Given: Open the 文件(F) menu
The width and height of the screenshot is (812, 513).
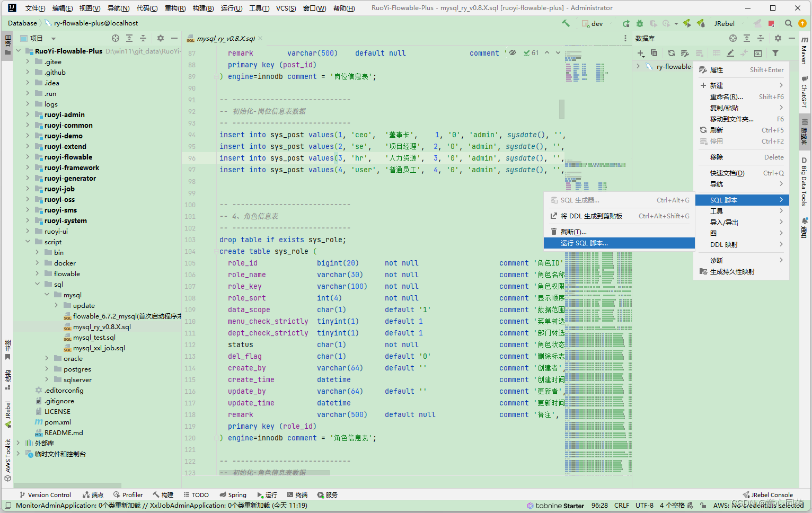Looking at the screenshot, I should (35, 8).
